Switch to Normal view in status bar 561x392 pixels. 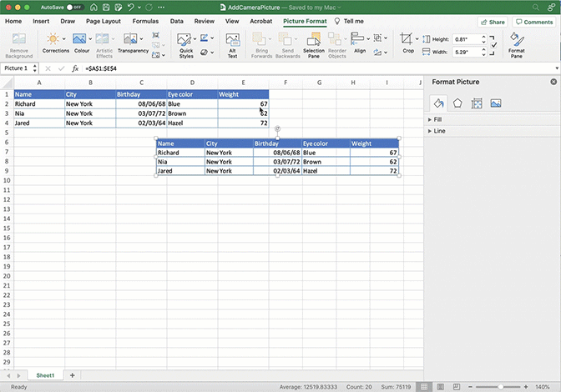(x=424, y=387)
